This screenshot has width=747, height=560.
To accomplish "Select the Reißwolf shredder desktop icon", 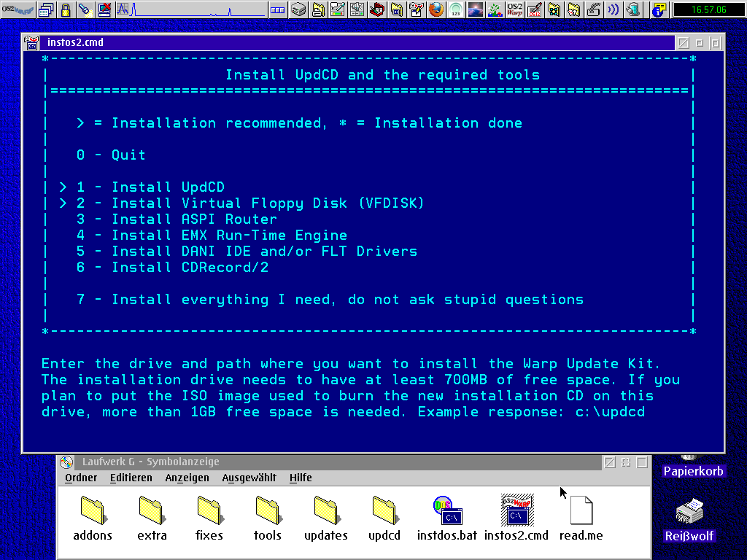I will (x=689, y=520).
